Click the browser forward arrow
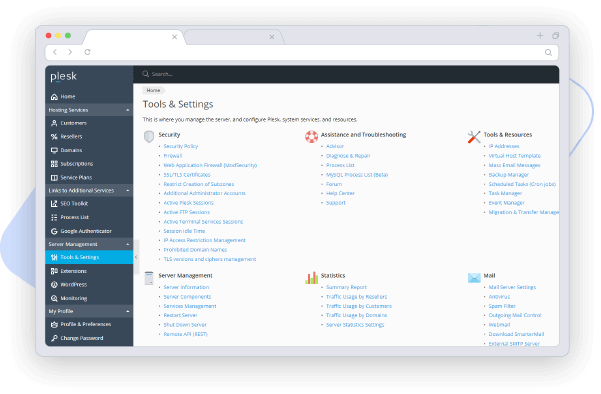The height and width of the screenshot is (394, 601). coord(70,52)
